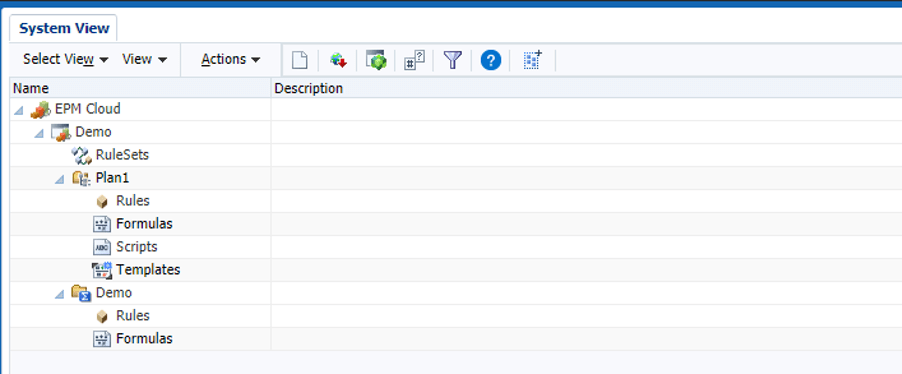Click the Formulas icon under Demo cube

click(x=101, y=339)
